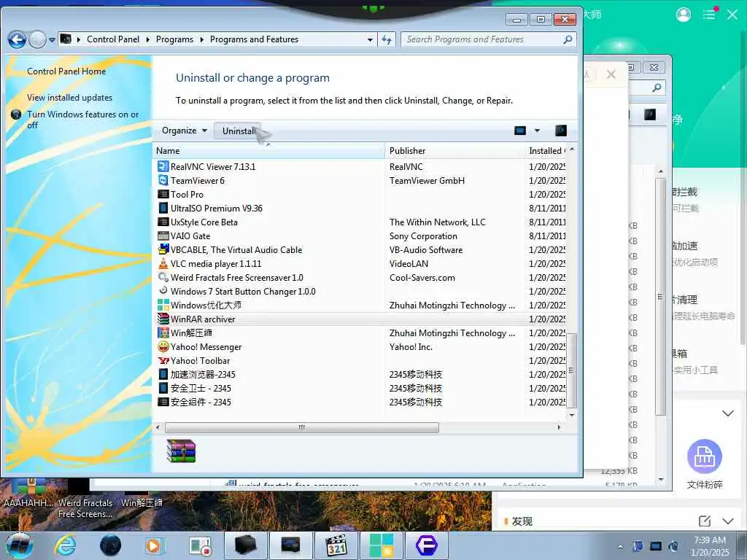
Task: Open the address bar history dropdown
Action: click(x=370, y=40)
